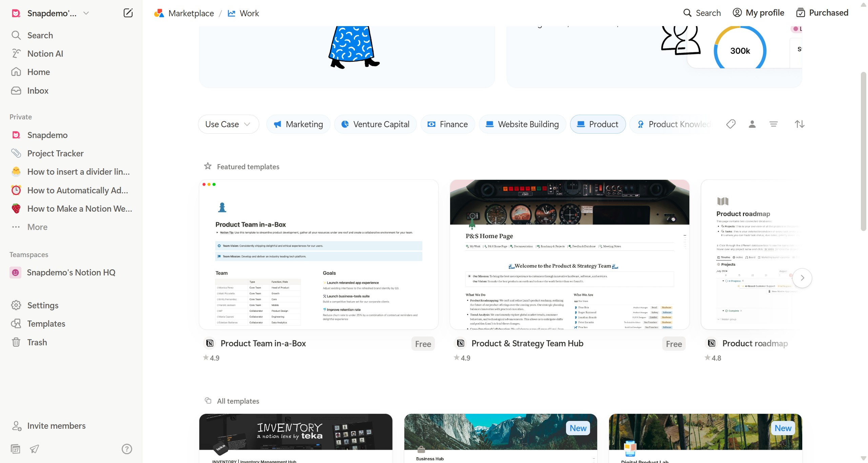Click the filter lines icon
The width and height of the screenshot is (868, 463).
click(773, 124)
